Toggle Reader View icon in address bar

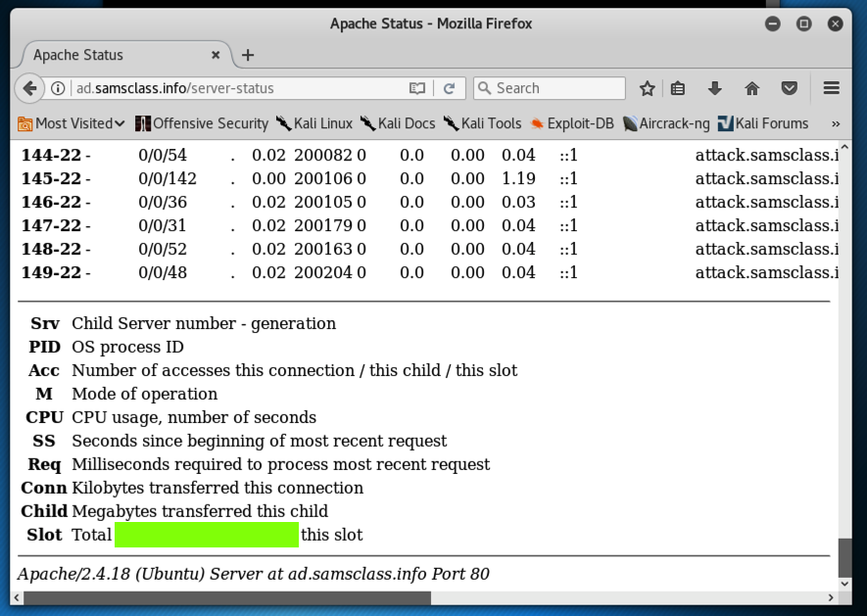pos(417,88)
